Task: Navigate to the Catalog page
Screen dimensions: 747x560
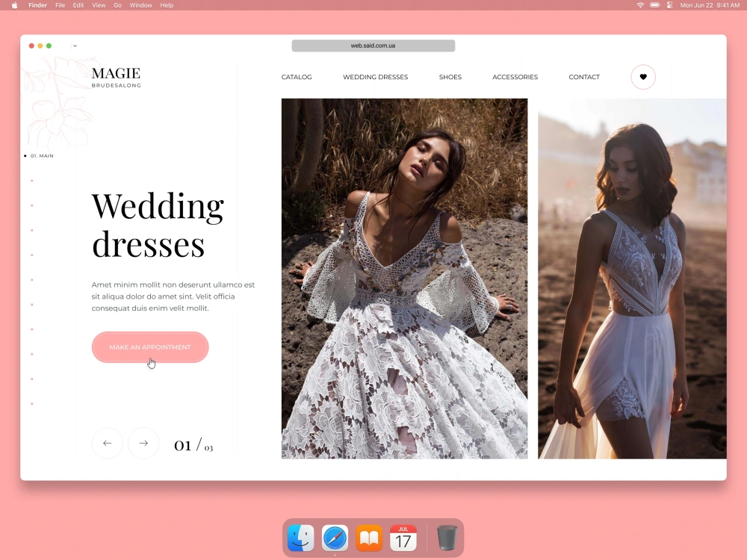Action: coord(297,77)
